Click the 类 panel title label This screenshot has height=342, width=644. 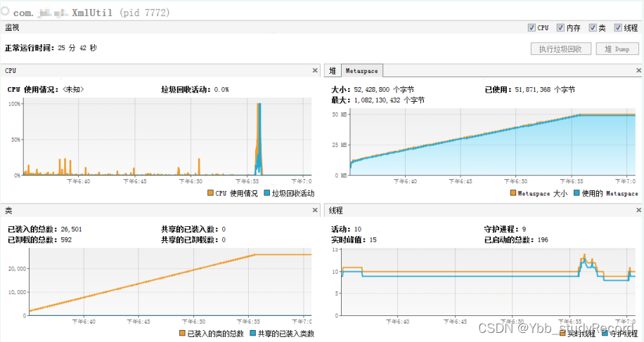pos(8,211)
